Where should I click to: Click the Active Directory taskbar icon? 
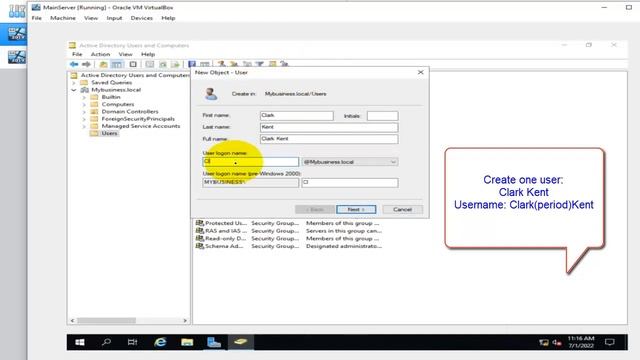click(240, 342)
